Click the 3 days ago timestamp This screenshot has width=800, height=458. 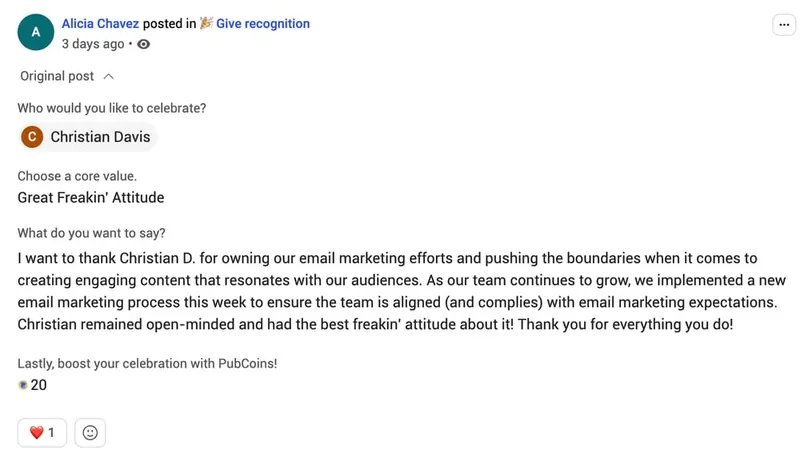[93, 44]
